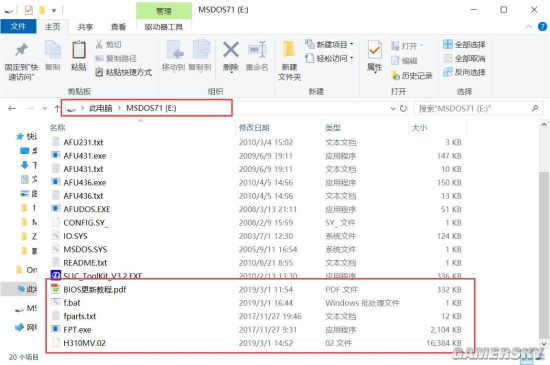Open the recent locations dropdown arrow
Image resolution: width=550 pixels, height=365 pixels.
pyautogui.click(x=45, y=108)
